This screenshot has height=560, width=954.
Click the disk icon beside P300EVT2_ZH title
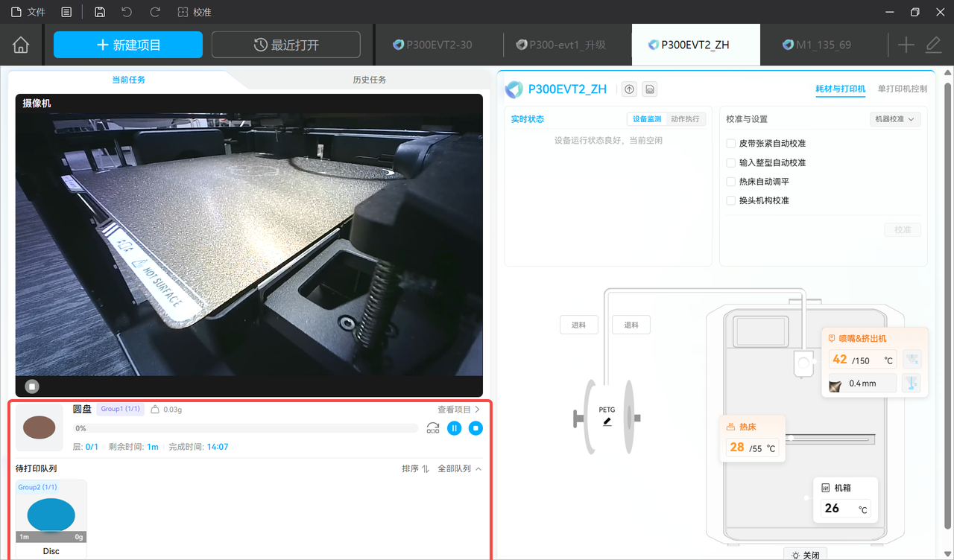[x=650, y=89]
